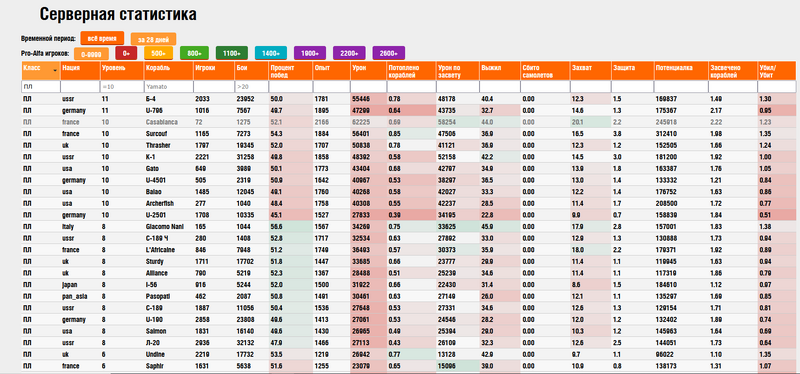Select the 'за 28 дней' period button
800x374 pixels.
click(154, 39)
